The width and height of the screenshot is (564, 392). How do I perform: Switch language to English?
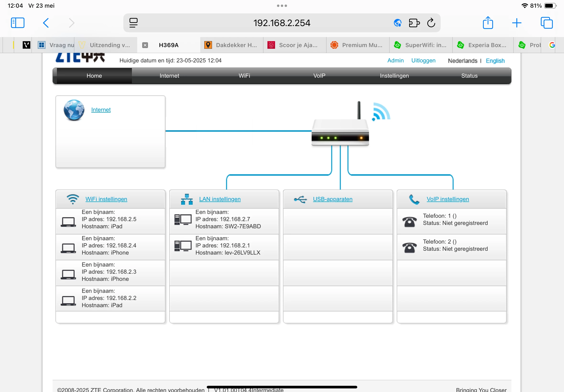495,61
